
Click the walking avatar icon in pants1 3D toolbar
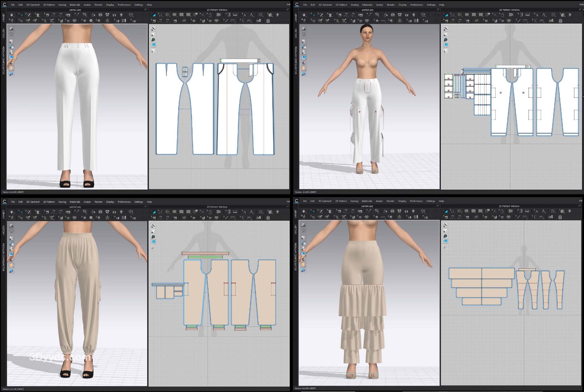[x=12, y=21]
